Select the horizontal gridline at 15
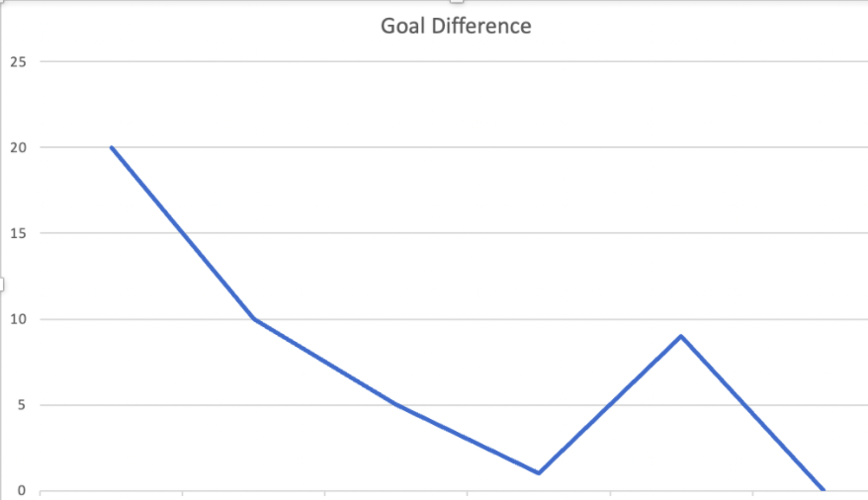This screenshot has height=500, width=868. click(x=454, y=233)
